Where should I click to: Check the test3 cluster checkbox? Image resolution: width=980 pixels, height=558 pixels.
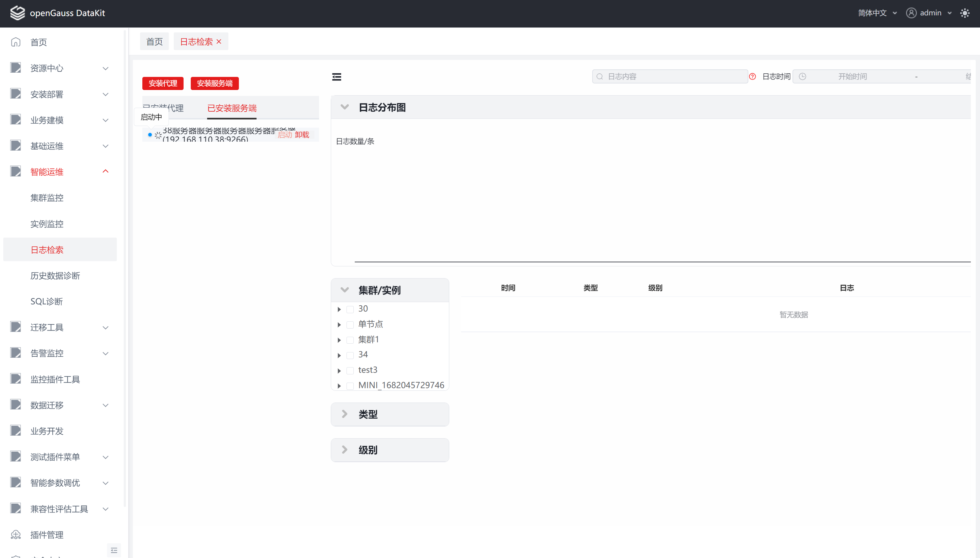[x=350, y=370]
